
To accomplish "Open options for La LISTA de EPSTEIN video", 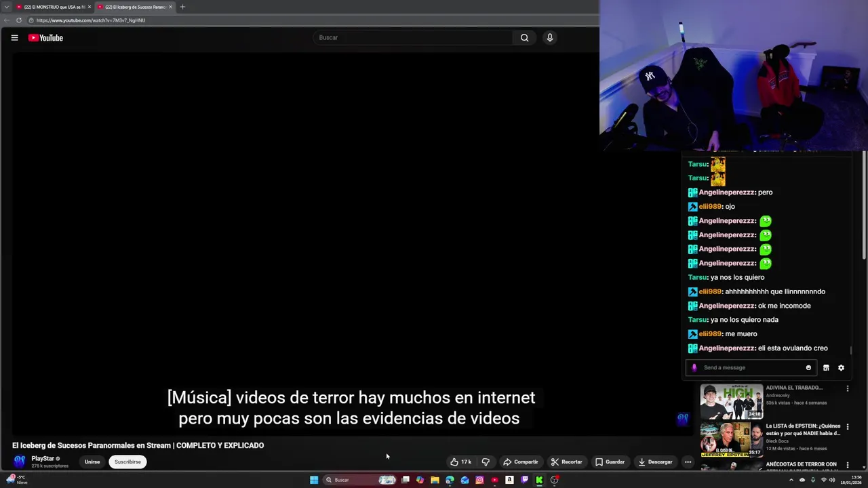I will pos(847,427).
